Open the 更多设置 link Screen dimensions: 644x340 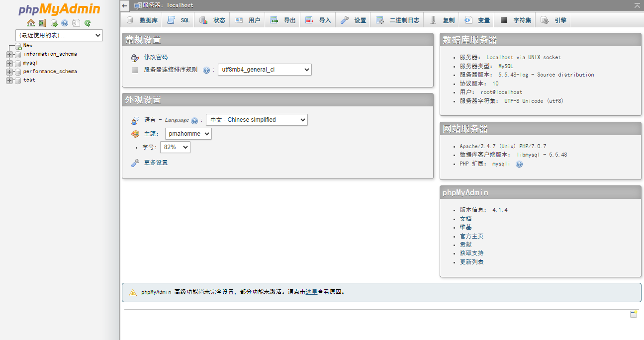[x=156, y=163]
